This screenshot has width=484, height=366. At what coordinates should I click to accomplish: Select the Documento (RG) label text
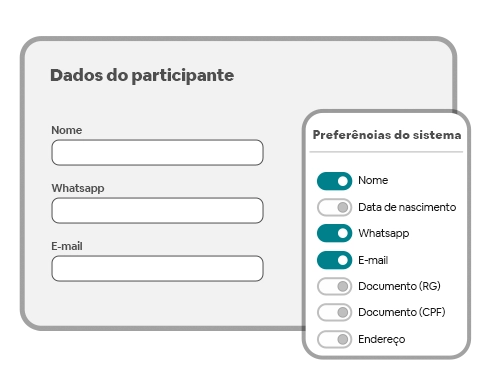coord(399,286)
